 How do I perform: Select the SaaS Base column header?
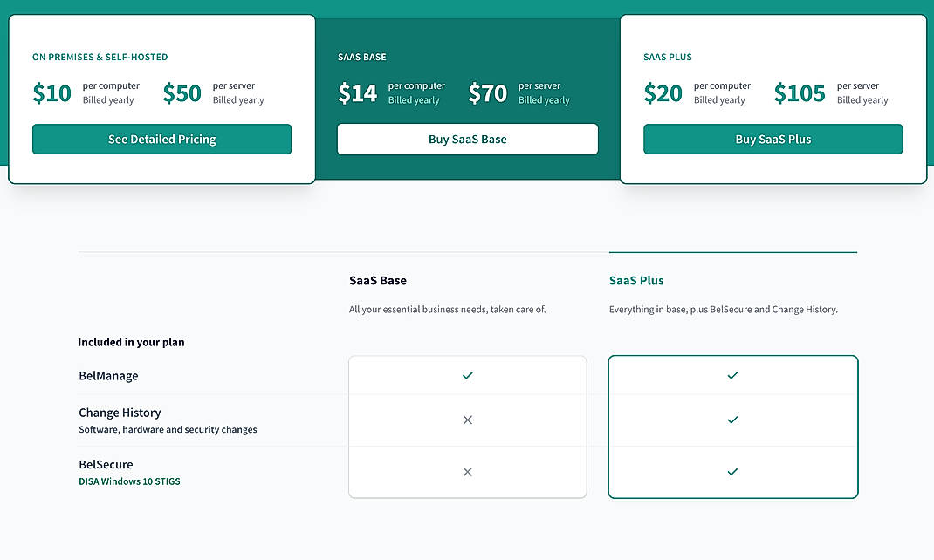[378, 280]
